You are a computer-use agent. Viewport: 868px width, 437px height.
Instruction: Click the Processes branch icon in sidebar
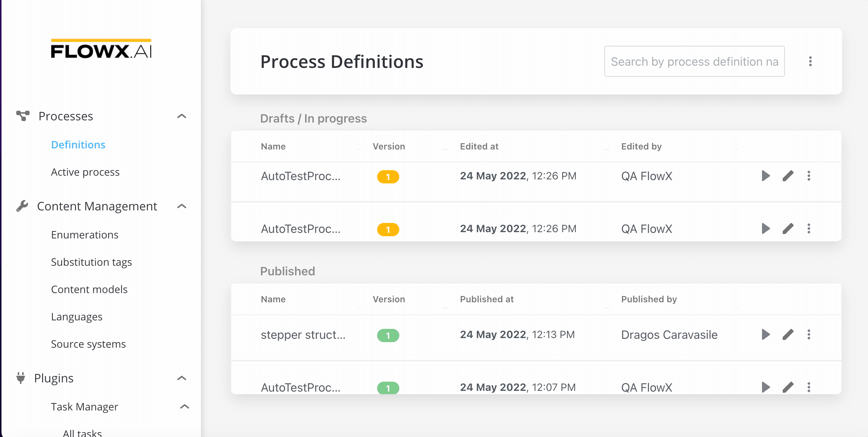pyautogui.click(x=23, y=116)
